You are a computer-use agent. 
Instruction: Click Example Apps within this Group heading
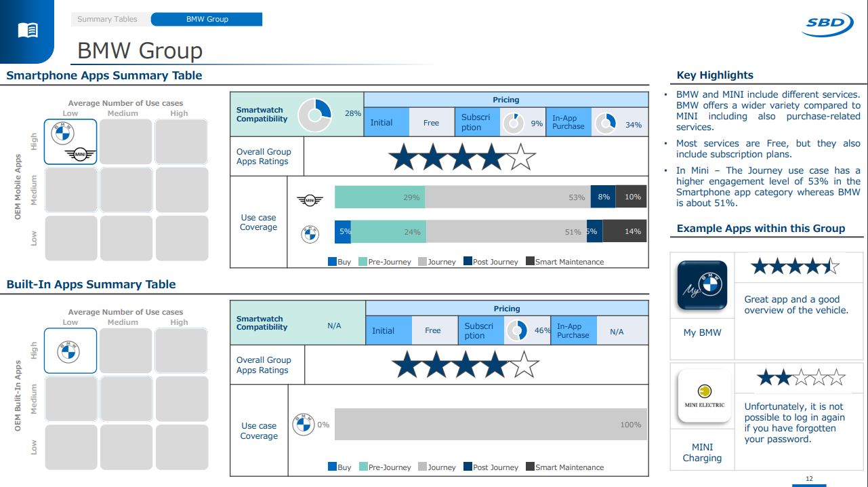pos(761,229)
